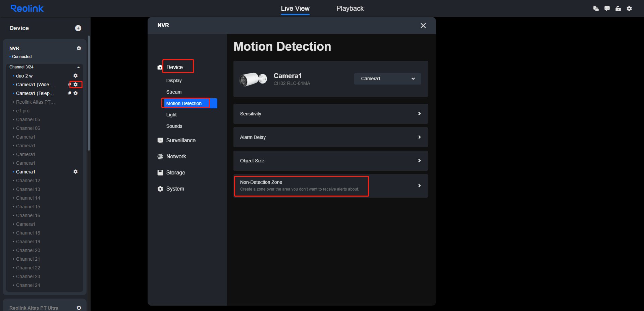Open settings gear for duo 2 w
The image size is (644, 311).
75,76
